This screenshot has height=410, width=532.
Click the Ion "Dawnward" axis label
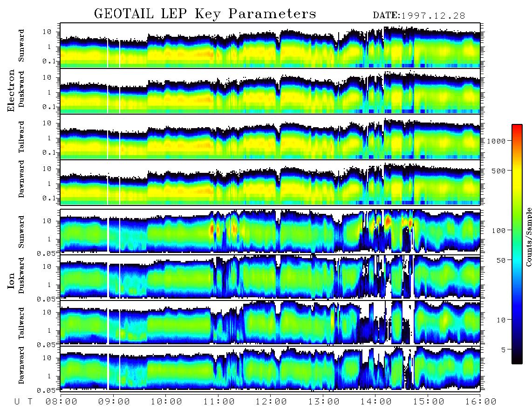[x=21, y=365]
